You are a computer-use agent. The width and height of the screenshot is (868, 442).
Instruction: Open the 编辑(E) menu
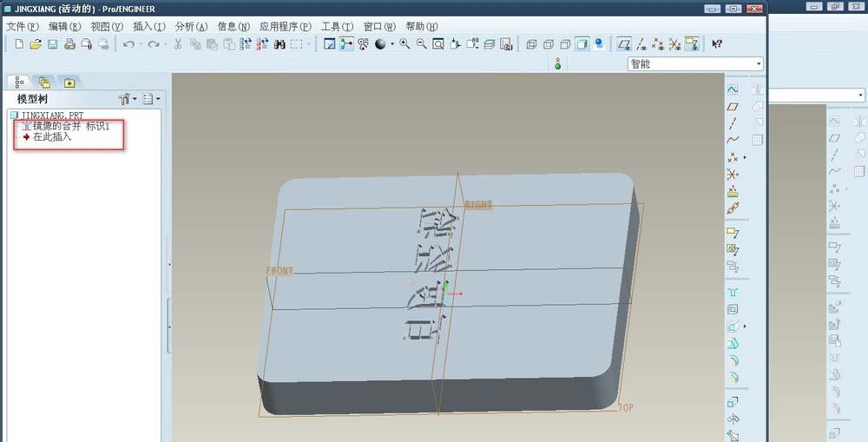tap(65, 27)
